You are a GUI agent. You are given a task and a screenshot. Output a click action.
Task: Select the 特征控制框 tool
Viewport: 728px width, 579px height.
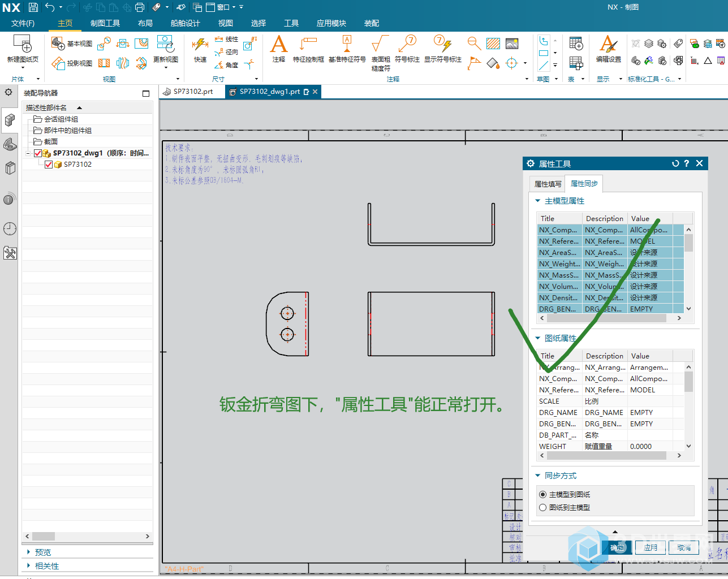[x=308, y=49]
